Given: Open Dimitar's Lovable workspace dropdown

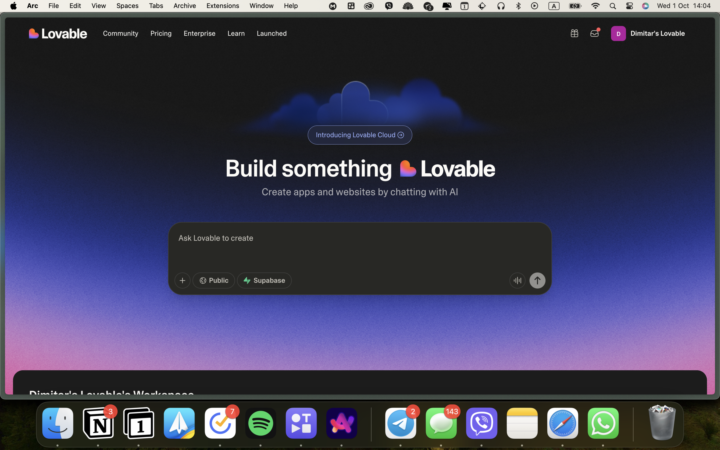Looking at the screenshot, I should coord(649,33).
